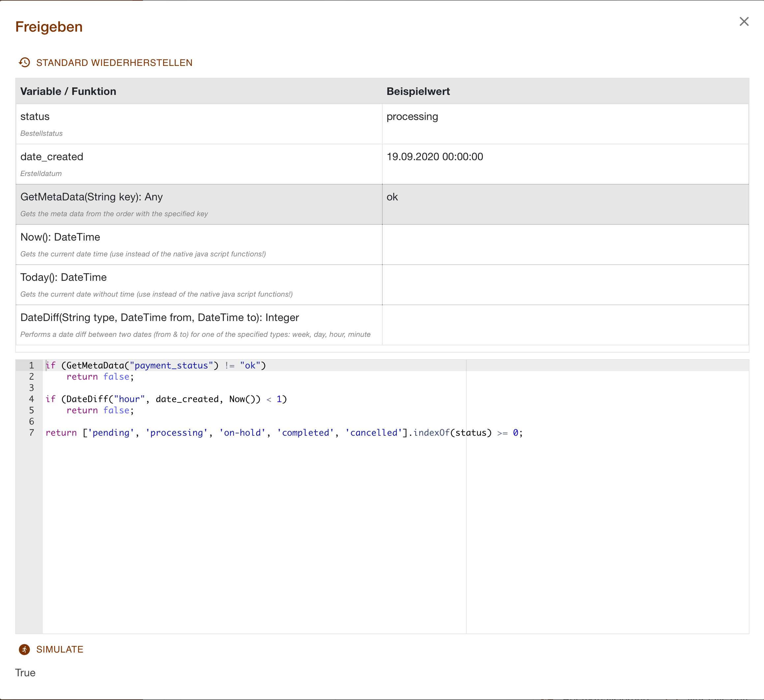Image resolution: width=764 pixels, height=700 pixels.
Task: Select the status variable row
Action: click(x=382, y=124)
